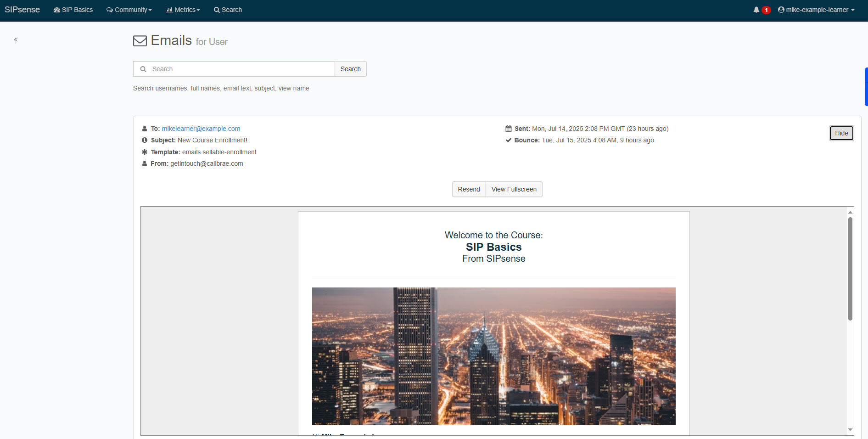Image resolution: width=868 pixels, height=439 pixels.
Task: Expand the Community dropdown menu
Action: coord(129,10)
